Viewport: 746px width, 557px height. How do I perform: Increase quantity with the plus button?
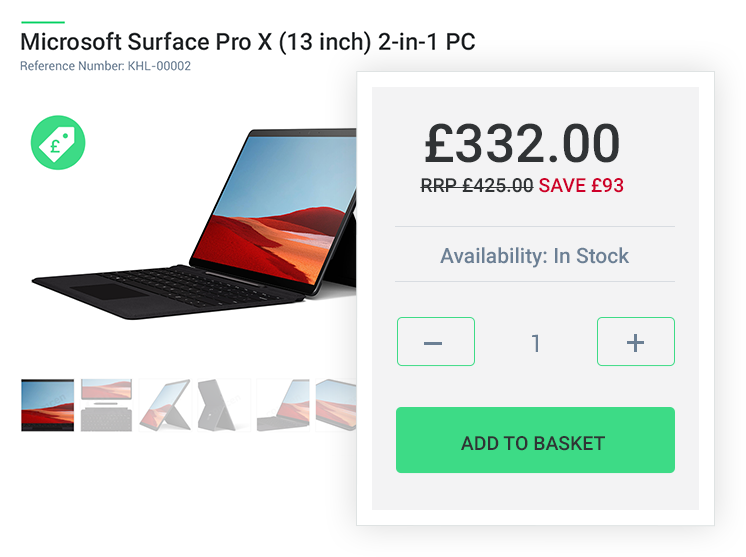[x=636, y=342]
